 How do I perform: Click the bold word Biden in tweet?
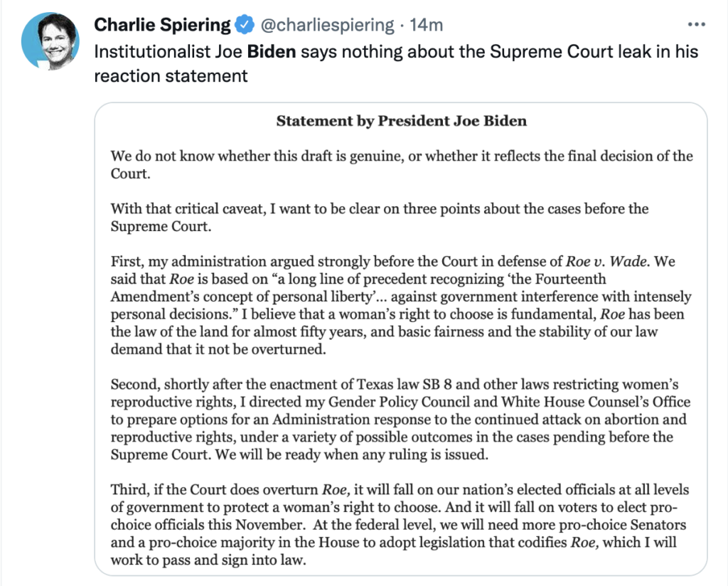[271, 52]
